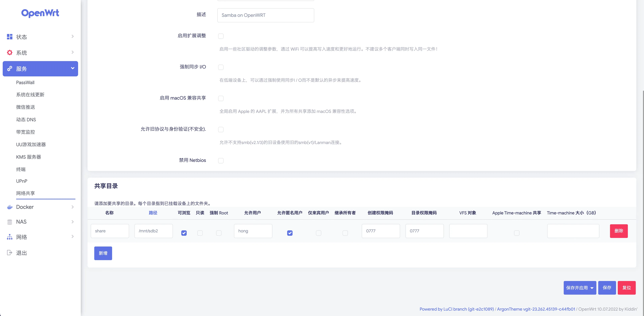Expand the NAS menu section
The image size is (644, 316).
pos(73,222)
